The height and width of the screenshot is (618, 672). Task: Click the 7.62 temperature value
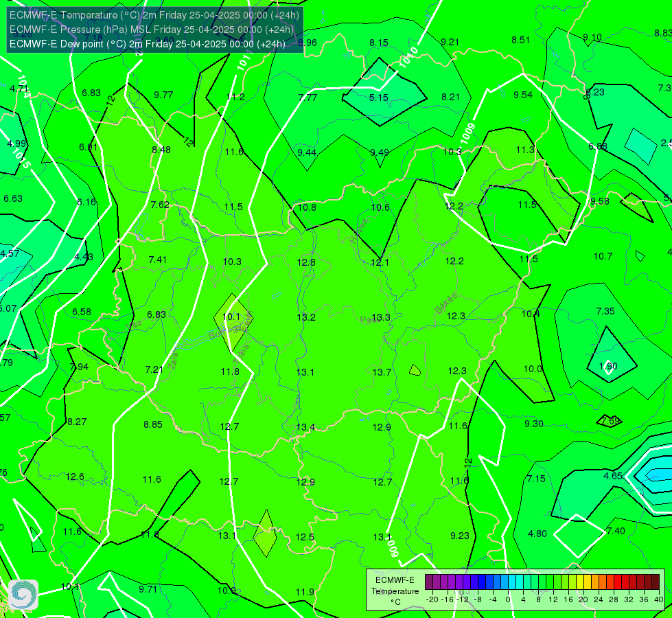click(x=161, y=205)
